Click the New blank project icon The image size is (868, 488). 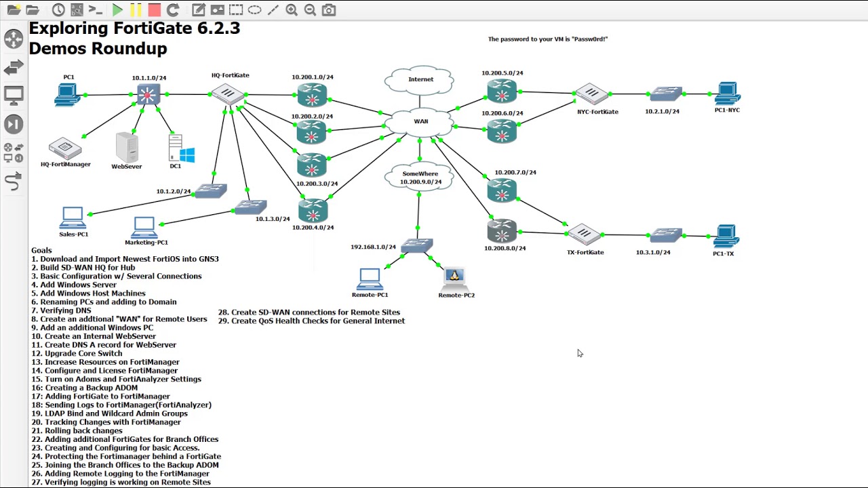point(13,10)
